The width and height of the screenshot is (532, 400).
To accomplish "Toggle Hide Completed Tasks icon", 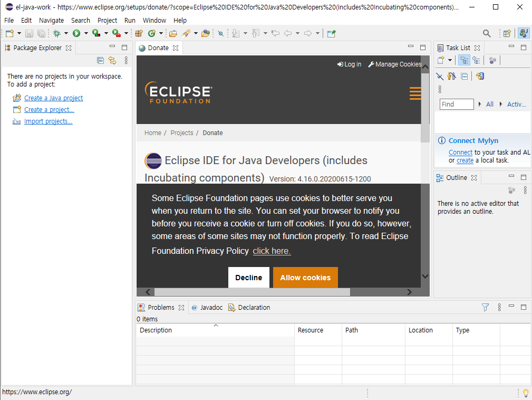I will [440, 76].
